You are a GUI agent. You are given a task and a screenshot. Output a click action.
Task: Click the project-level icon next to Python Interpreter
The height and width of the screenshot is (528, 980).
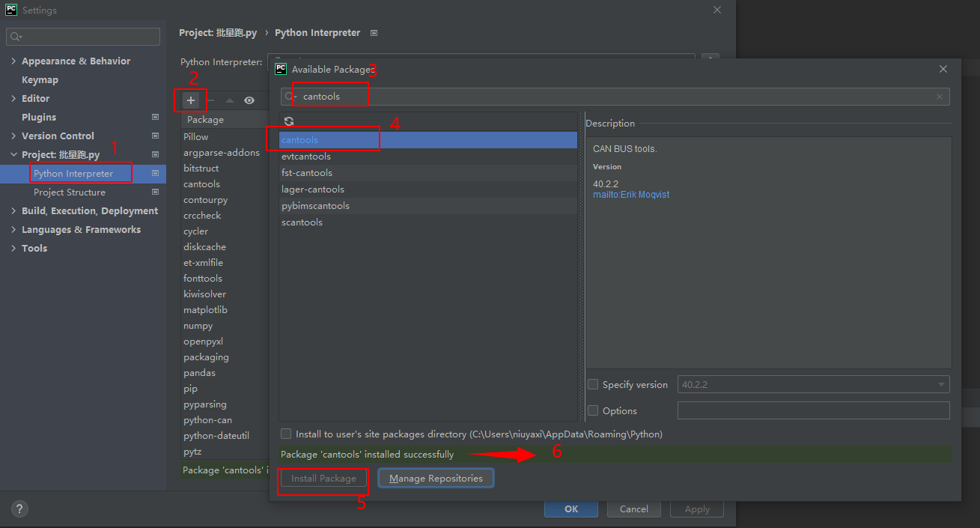(x=155, y=173)
